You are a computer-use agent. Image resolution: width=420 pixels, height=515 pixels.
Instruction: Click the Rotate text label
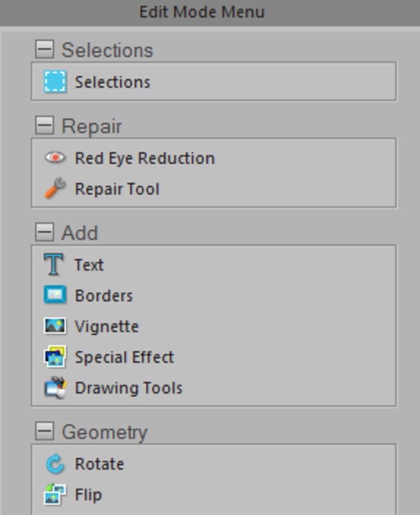click(x=99, y=464)
